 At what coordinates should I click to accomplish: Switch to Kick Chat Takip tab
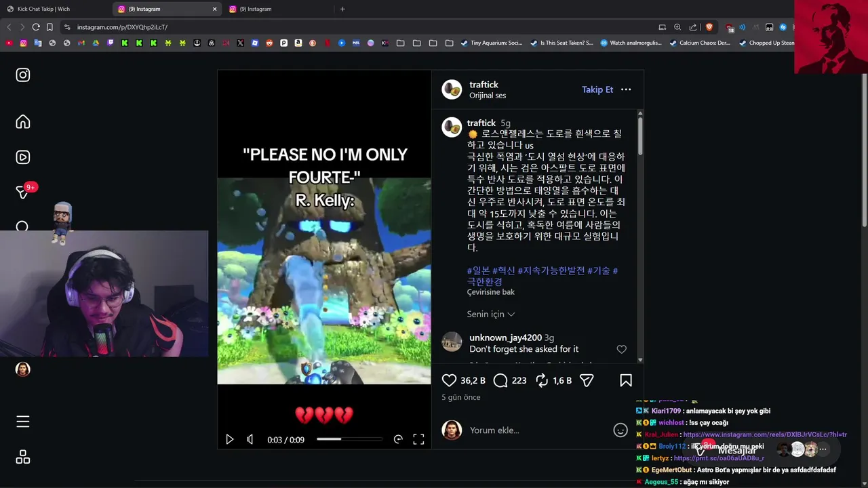56,9
